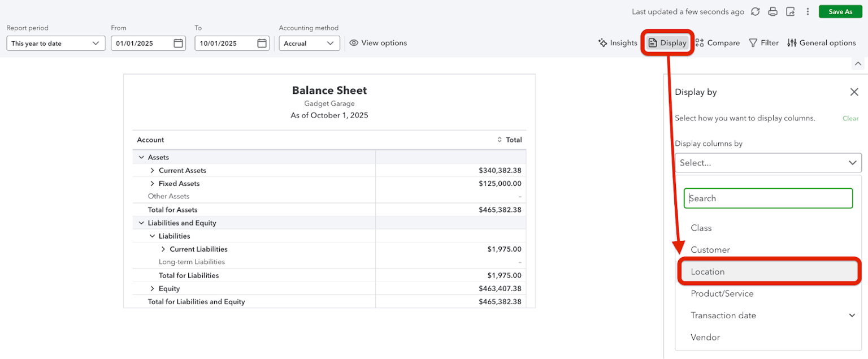Expand Fixed Assets row
This screenshot has height=359, width=868.
click(x=152, y=183)
